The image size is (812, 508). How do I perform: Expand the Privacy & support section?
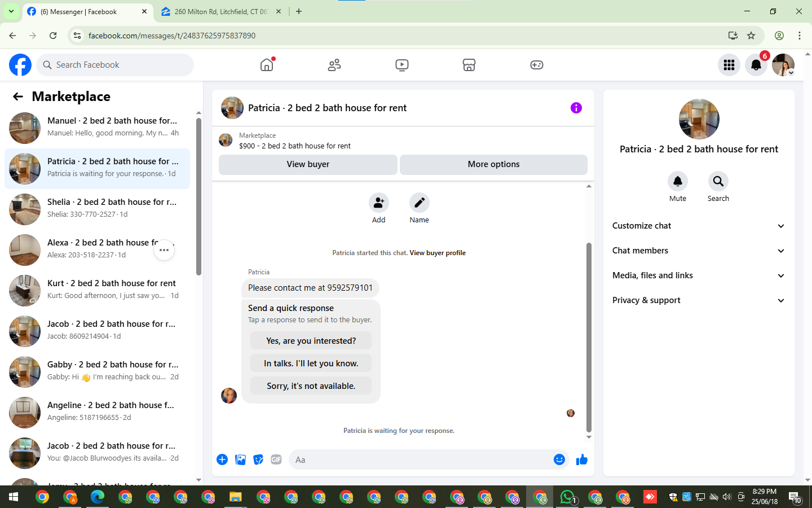coord(699,300)
